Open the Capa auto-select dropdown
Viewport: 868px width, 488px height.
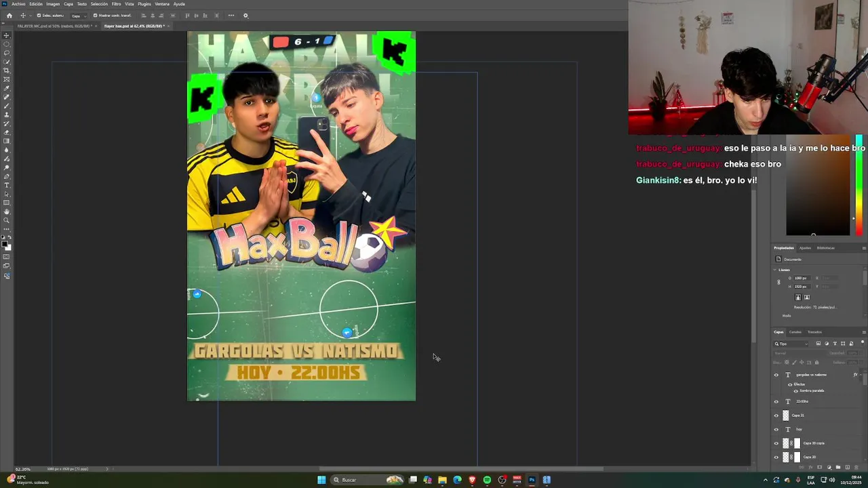(79, 16)
